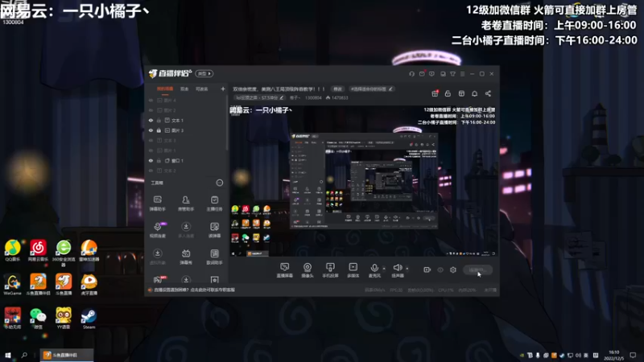Viewport: 644px width, 362px height.
Task: Open the settings gear beside the stream button
Action: tap(453, 269)
